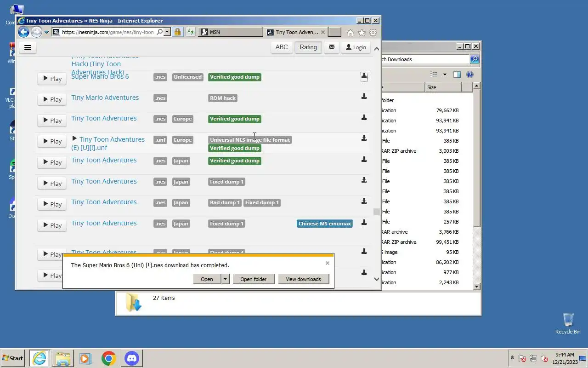Click the Google Chrome taskbar icon
Viewport: 588px width, 368px height.
108,358
